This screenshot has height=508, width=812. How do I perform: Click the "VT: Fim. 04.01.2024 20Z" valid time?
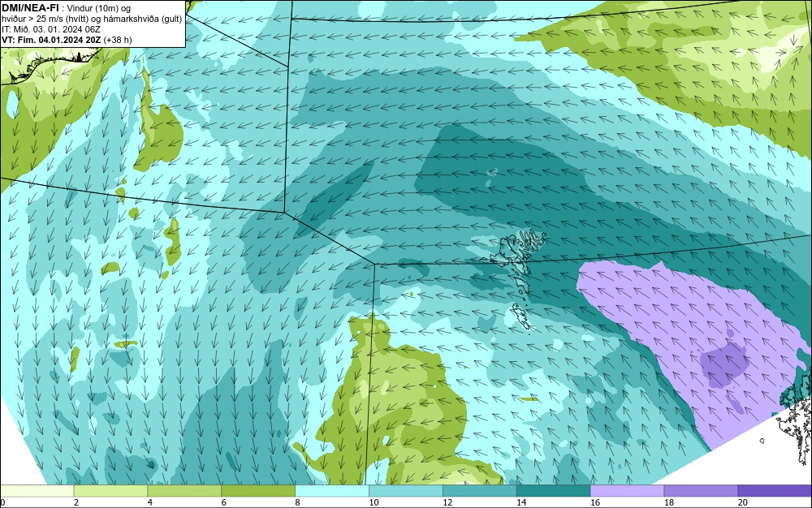click(x=52, y=40)
